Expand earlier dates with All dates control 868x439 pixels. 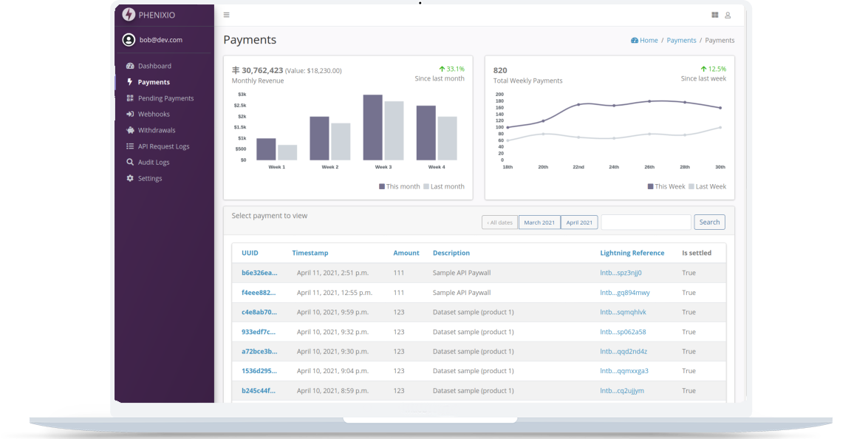click(499, 222)
